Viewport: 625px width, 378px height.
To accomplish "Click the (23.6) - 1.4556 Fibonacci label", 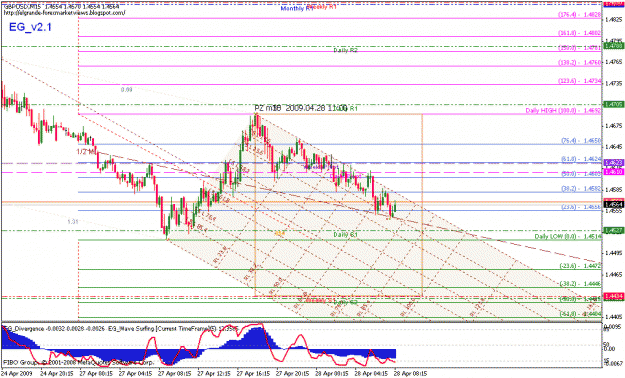I will point(581,207).
